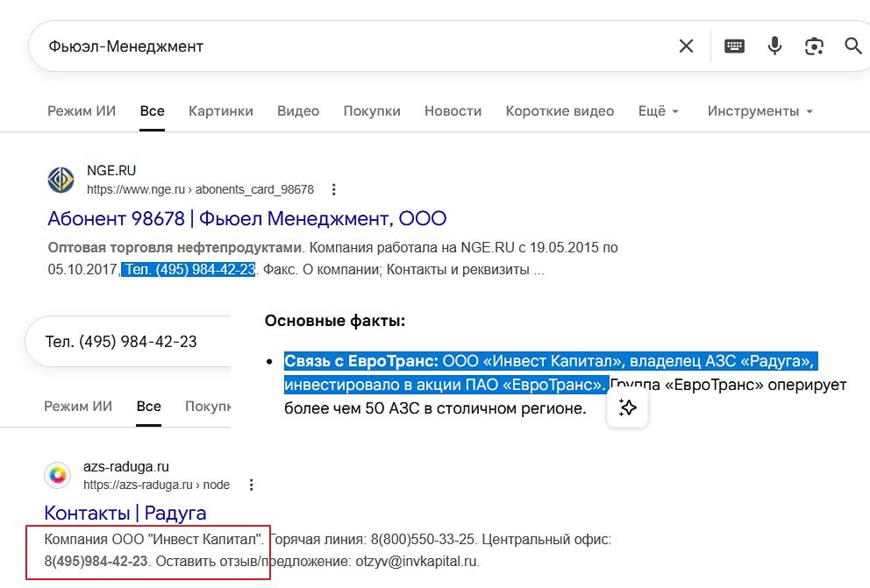Open the three-dot menu beside the azs-raduga.ru result
This screenshot has width=870, height=588.
pos(252,485)
